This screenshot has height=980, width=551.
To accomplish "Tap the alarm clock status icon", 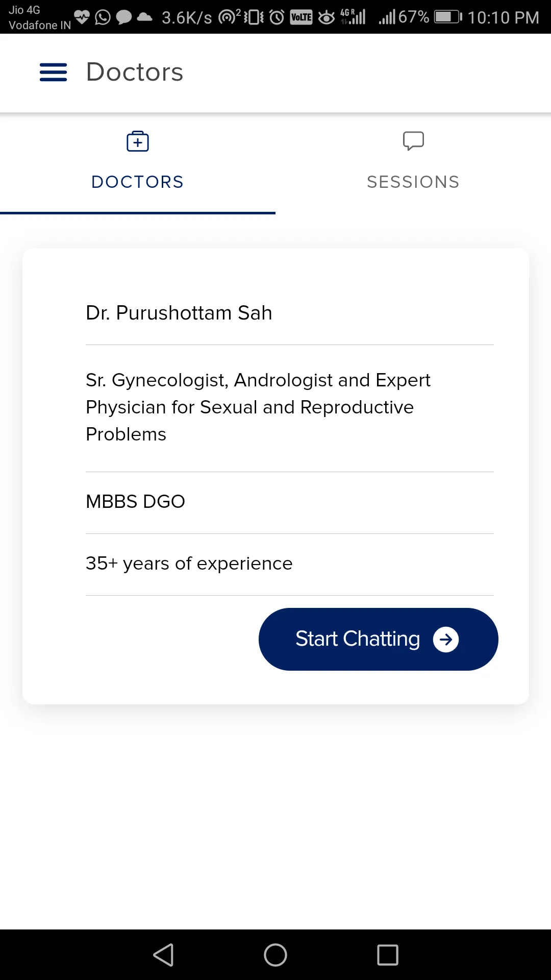I will 277,17.
